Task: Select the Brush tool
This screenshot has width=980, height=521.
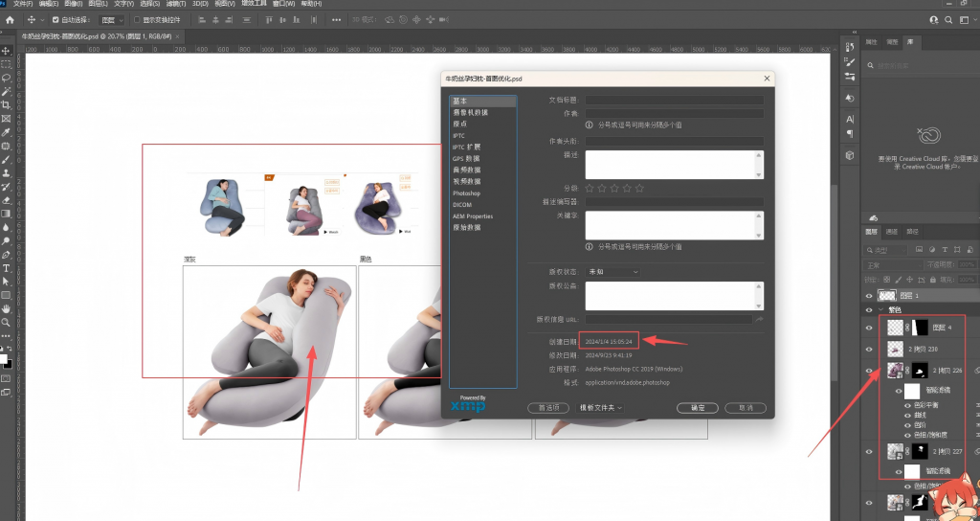Action: click(7, 160)
